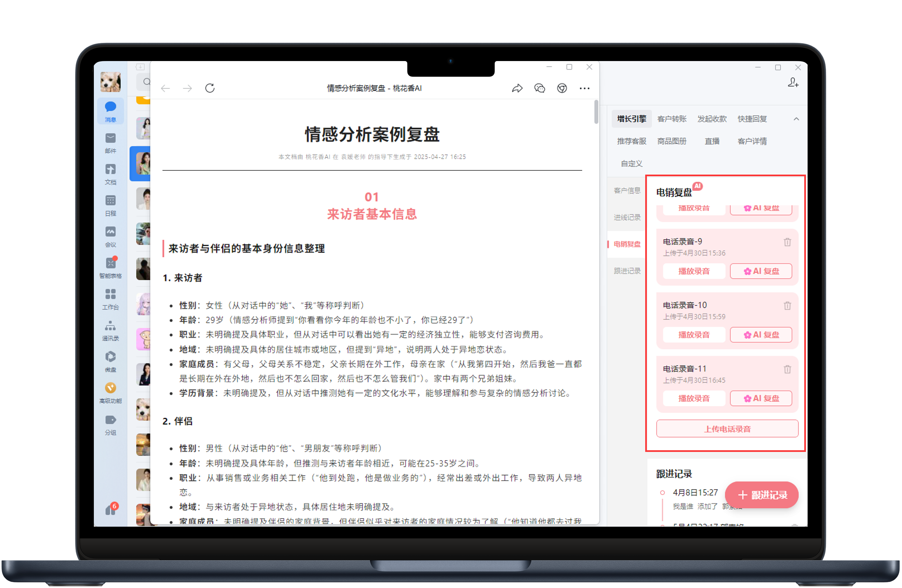Screen dimensions: 902x588
Task: Click the document vertical scrollbar
Action: (x=596, y=112)
